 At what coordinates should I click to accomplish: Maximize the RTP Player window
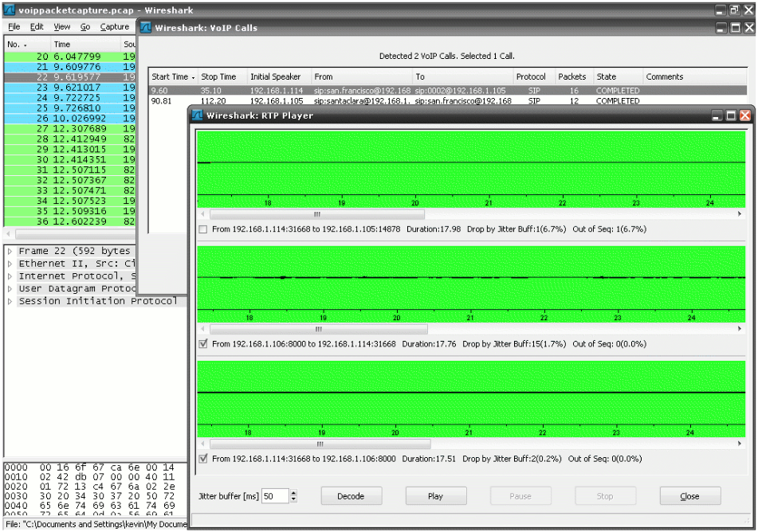(x=732, y=115)
